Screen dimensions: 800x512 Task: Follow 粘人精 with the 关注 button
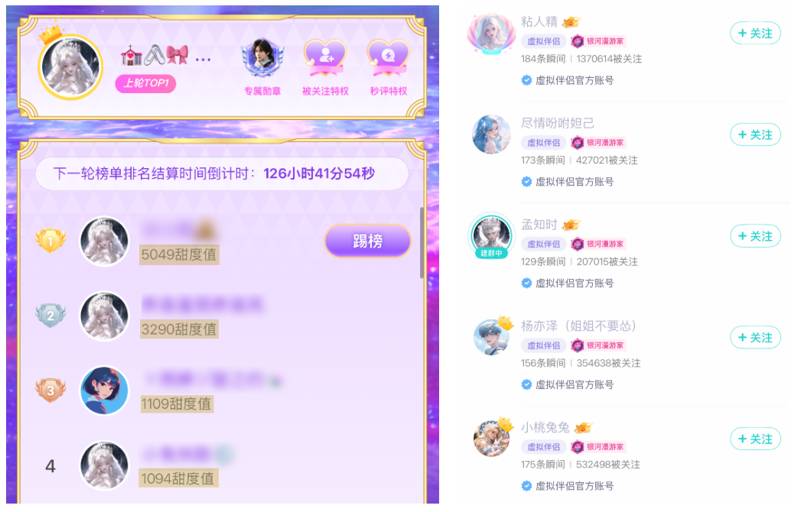click(755, 34)
